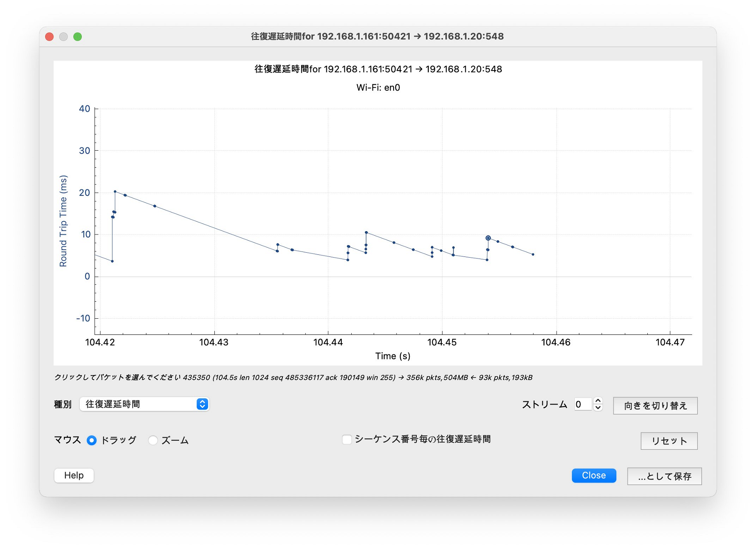Viewport: 756px width, 549px height.
Task: Click the last data point on the graph line
Action: point(533,254)
